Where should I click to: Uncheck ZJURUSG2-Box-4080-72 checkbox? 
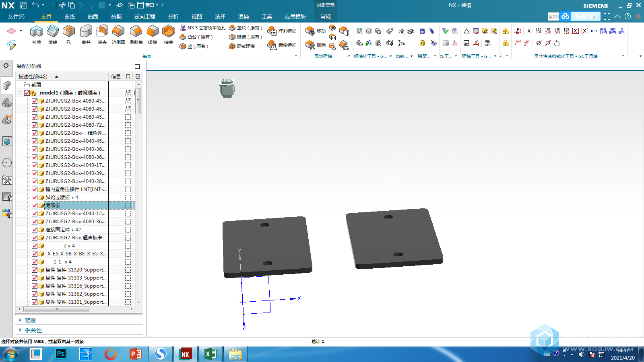point(35,125)
